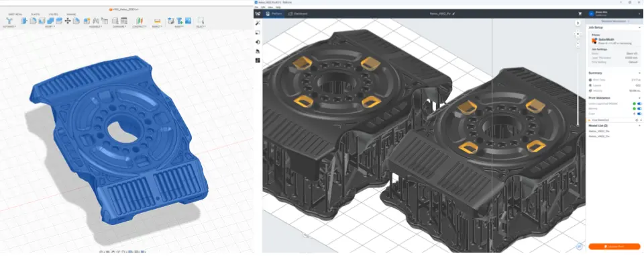Select the magic wand tool in PreForm sidebar
Image resolution: width=644 pixels, height=256 pixels.
coord(258,23)
